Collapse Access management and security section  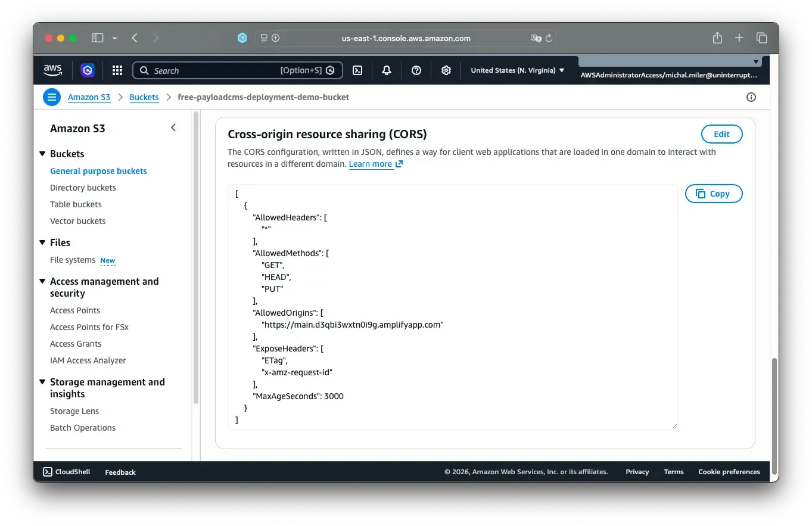(x=43, y=281)
